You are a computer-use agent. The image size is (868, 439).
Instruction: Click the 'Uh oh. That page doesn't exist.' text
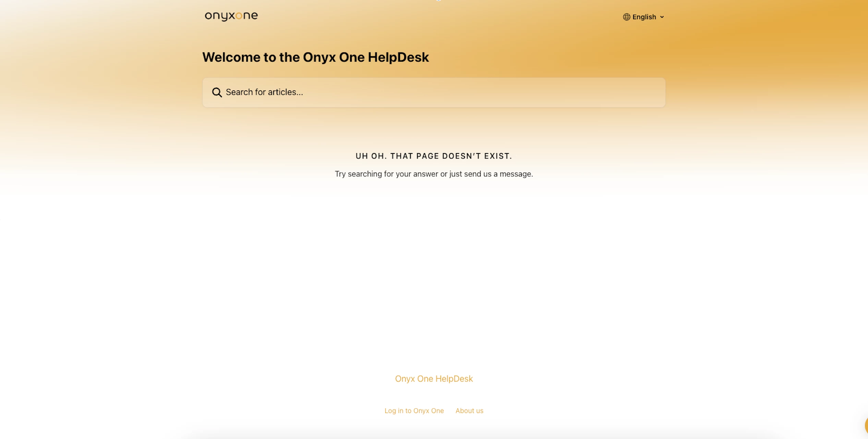434,156
